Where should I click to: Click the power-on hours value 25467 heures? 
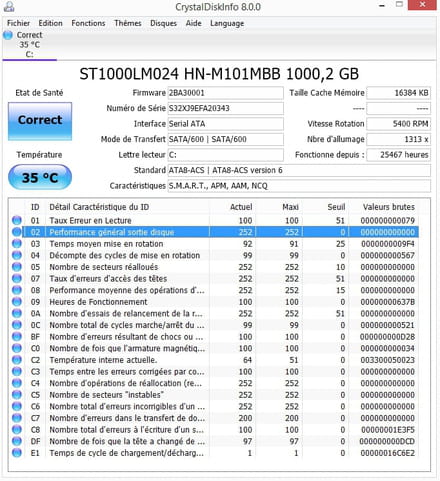(399, 155)
